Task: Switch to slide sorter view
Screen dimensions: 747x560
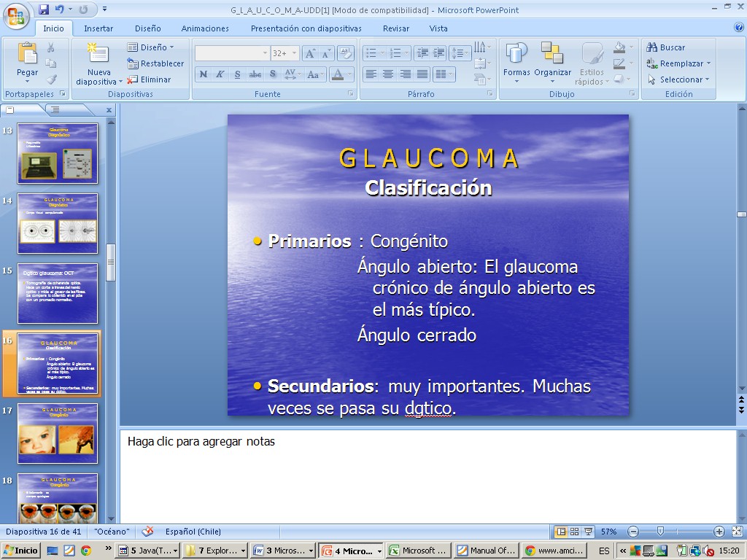Action: (x=574, y=532)
